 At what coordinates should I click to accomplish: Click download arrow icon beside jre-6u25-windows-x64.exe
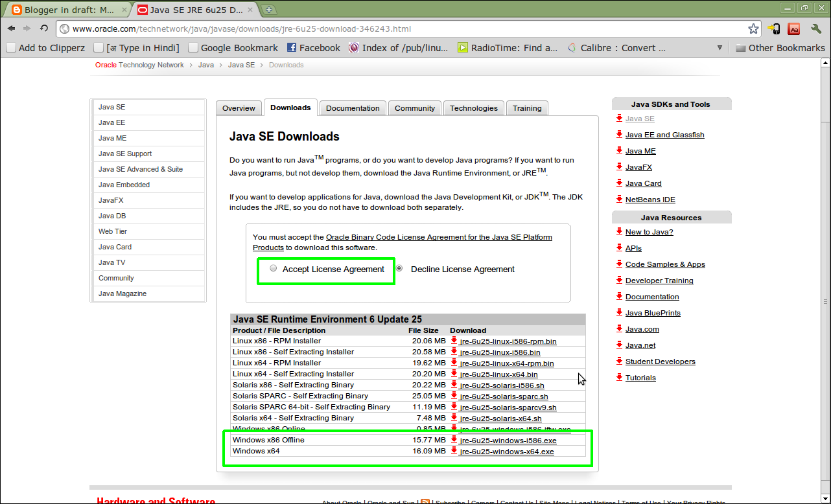tap(454, 451)
